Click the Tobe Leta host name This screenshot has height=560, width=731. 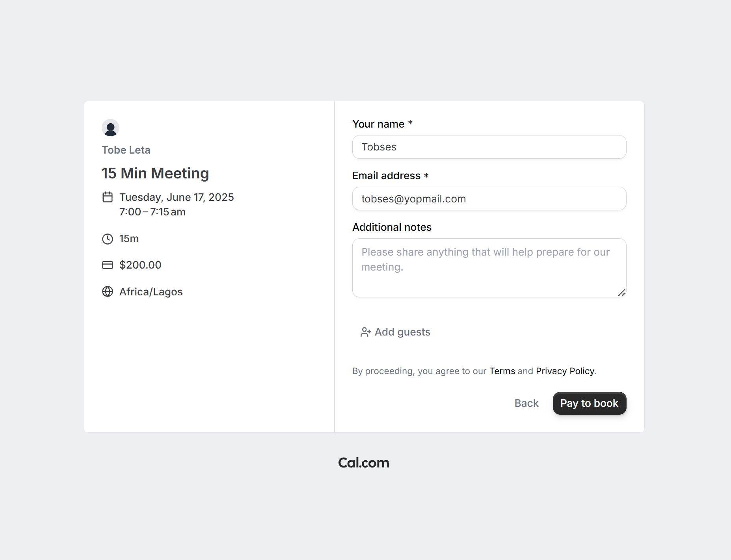point(126,150)
